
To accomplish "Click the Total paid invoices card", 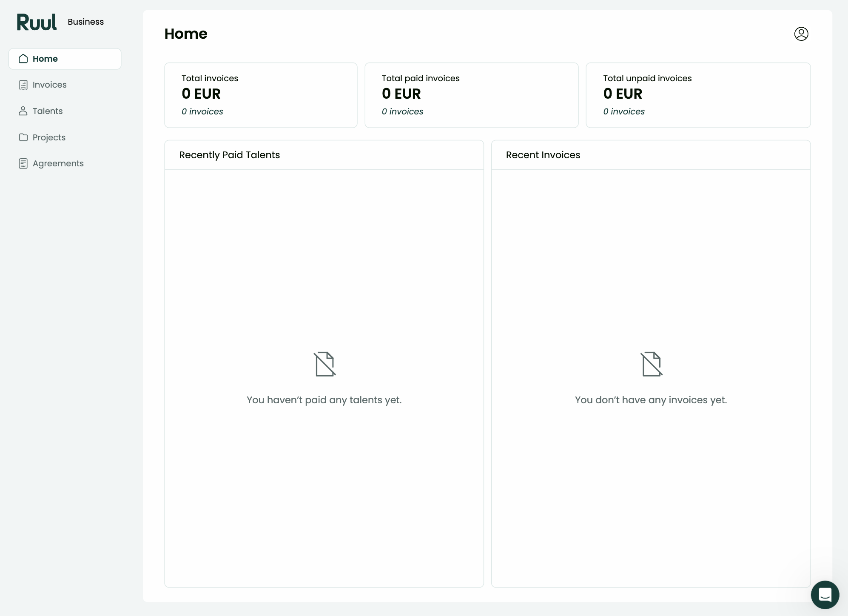I will [x=472, y=95].
